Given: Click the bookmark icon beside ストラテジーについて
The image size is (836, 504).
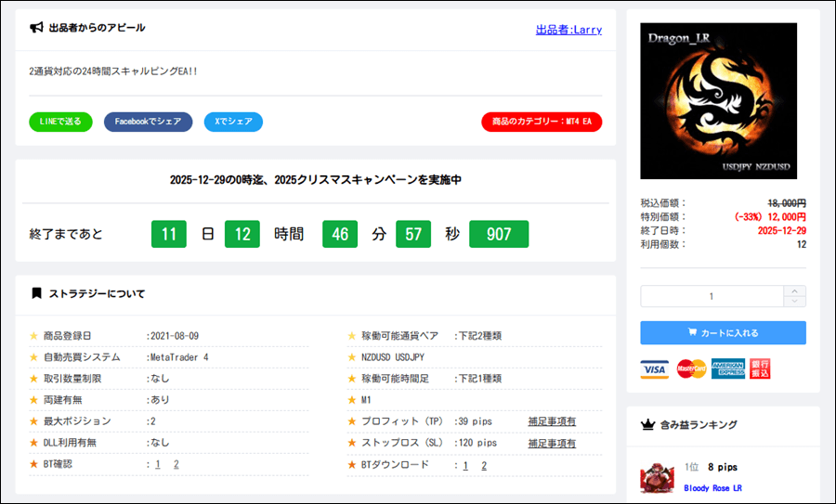Looking at the screenshot, I should coord(36,293).
